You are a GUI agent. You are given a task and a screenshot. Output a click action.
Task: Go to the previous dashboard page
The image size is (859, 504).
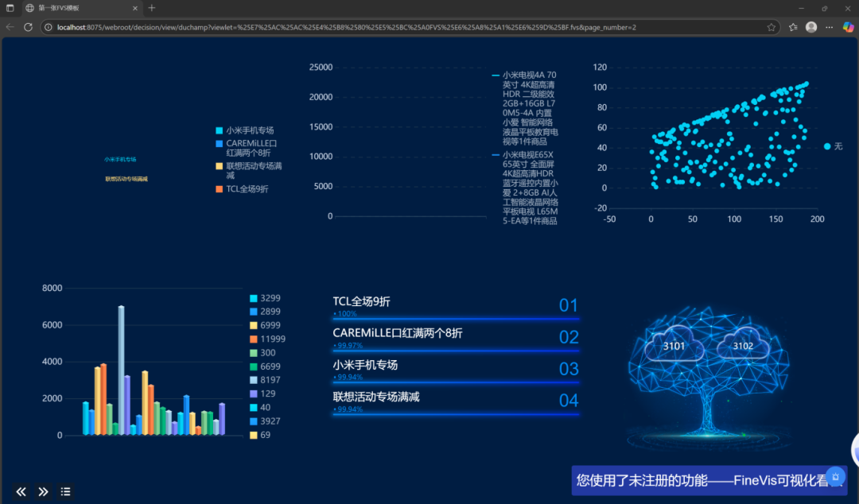[21, 491]
